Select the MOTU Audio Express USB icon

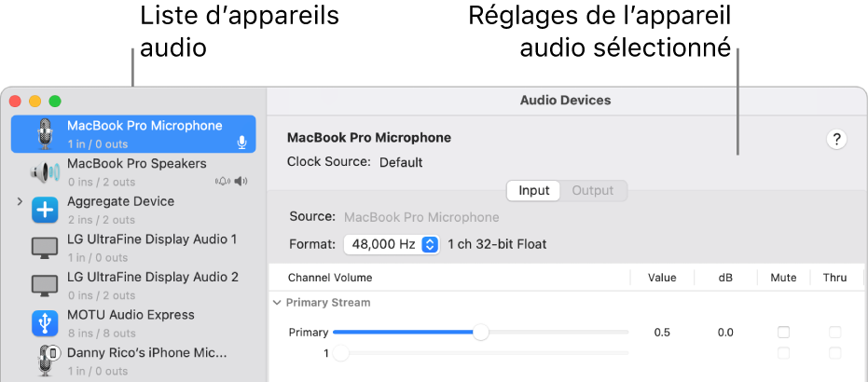coord(45,323)
